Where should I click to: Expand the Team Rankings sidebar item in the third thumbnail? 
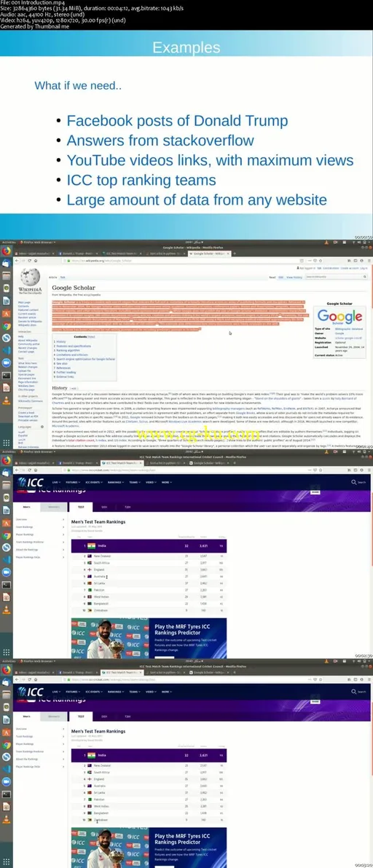click(x=40, y=526)
